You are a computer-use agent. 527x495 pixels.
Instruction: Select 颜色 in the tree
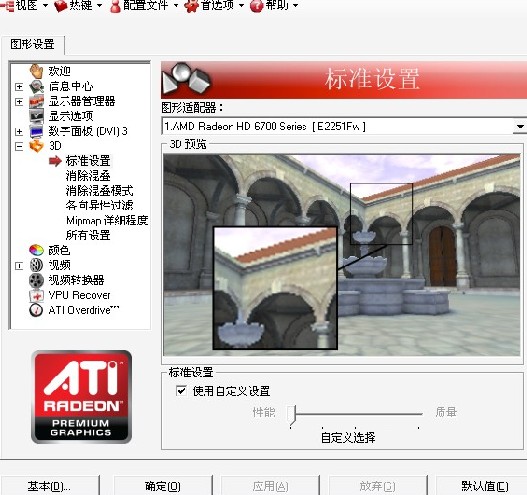tap(59, 250)
